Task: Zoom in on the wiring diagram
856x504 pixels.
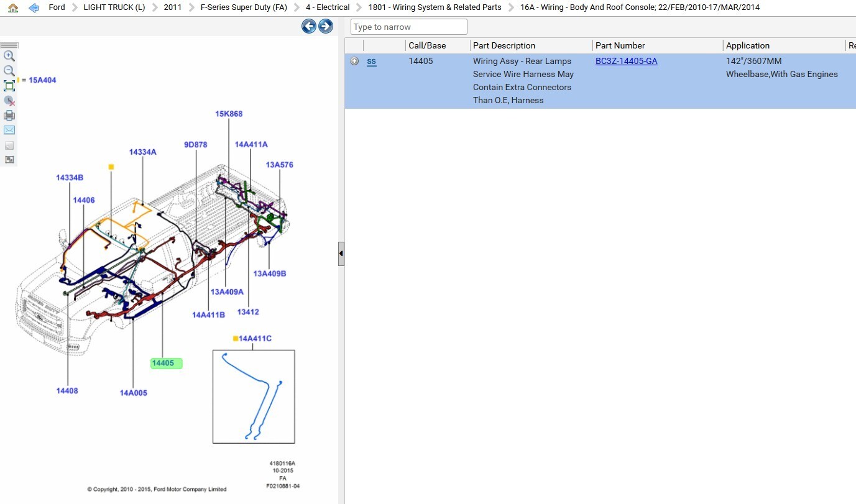Action: 9,56
